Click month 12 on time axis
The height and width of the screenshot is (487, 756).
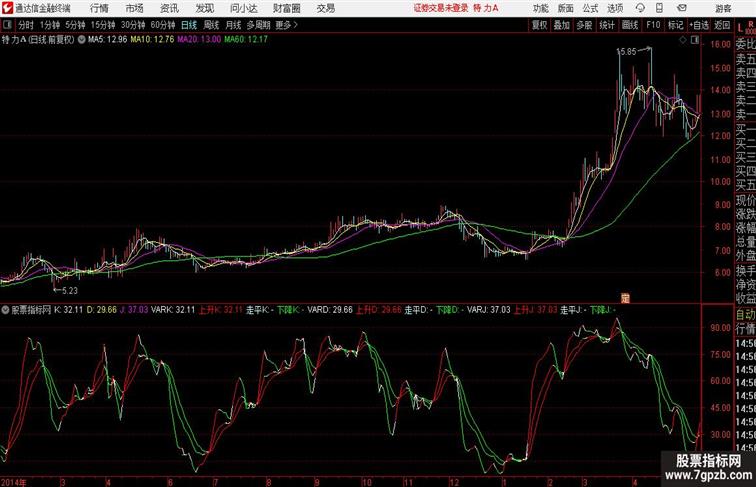[x=453, y=482]
